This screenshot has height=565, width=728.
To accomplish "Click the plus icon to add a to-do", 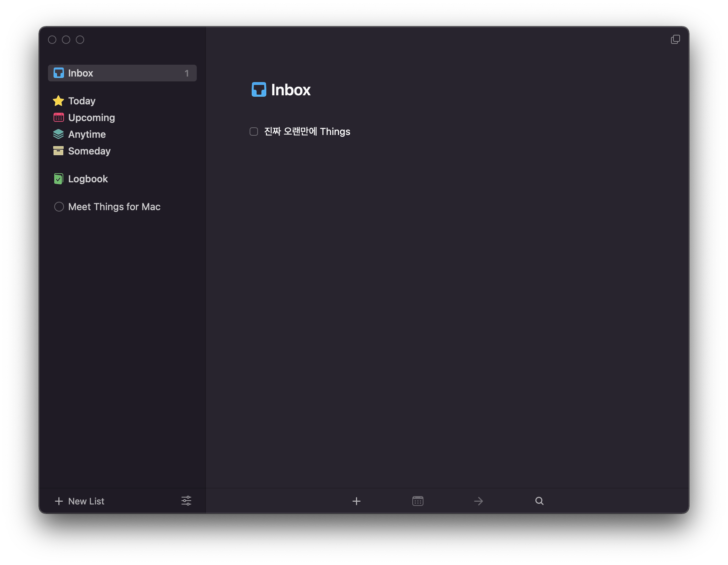I will [356, 501].
